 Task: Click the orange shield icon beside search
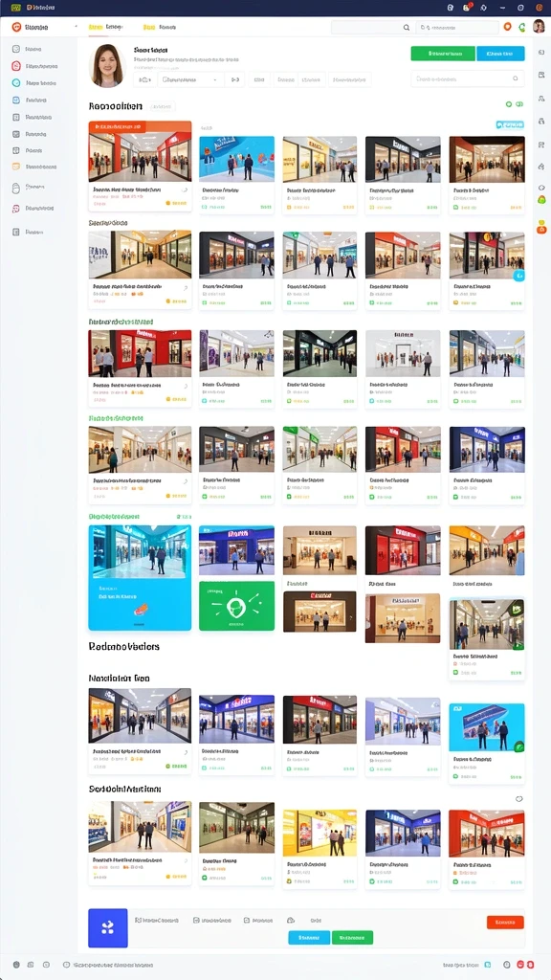pyautogui.click(x=507, y=27)
